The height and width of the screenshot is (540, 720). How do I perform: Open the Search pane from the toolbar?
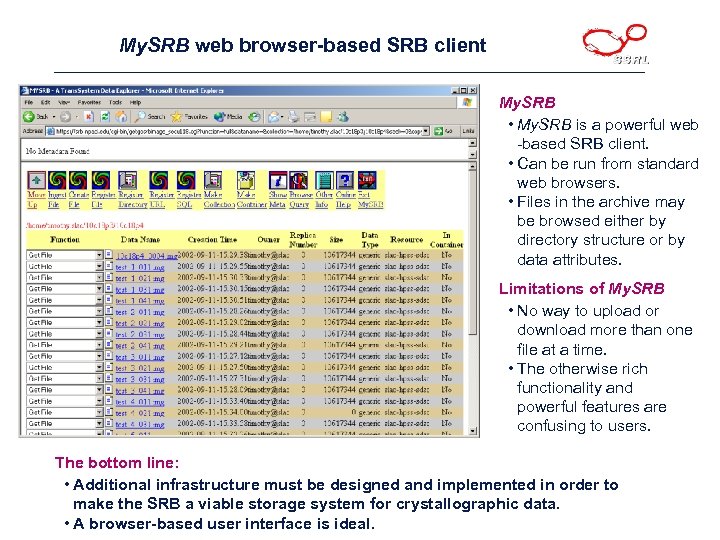pos(150,117)
